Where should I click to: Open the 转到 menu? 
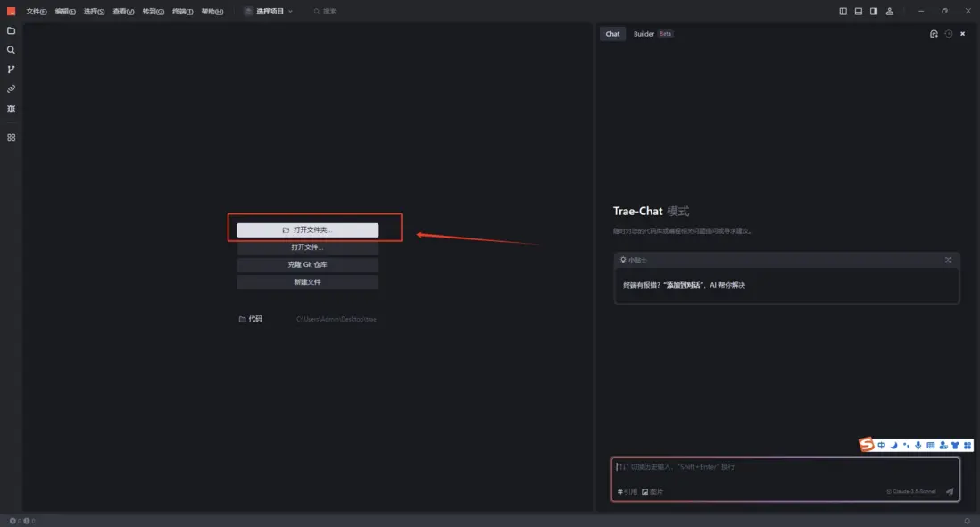tap(154, 12)
